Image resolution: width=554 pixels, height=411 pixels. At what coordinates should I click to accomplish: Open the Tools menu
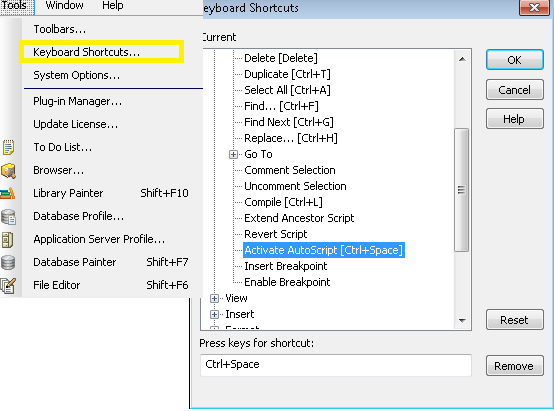click(17, 6)
